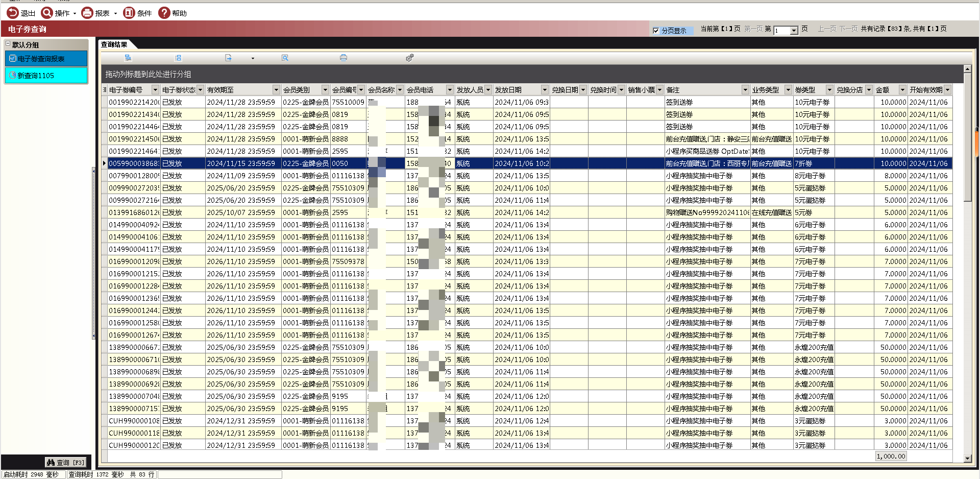980x479 pixels.
Task: Select the 新查询1105 saved query
Action: click(36, 76)
